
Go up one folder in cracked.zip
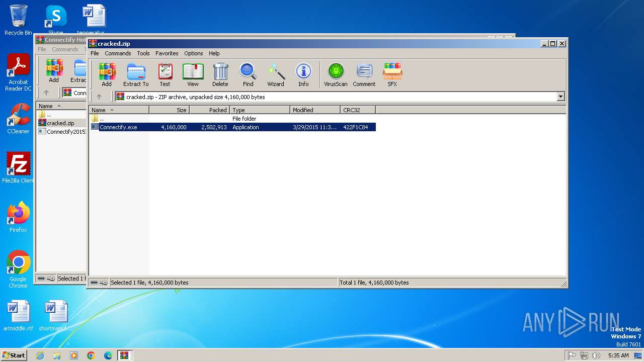(99, 97)
